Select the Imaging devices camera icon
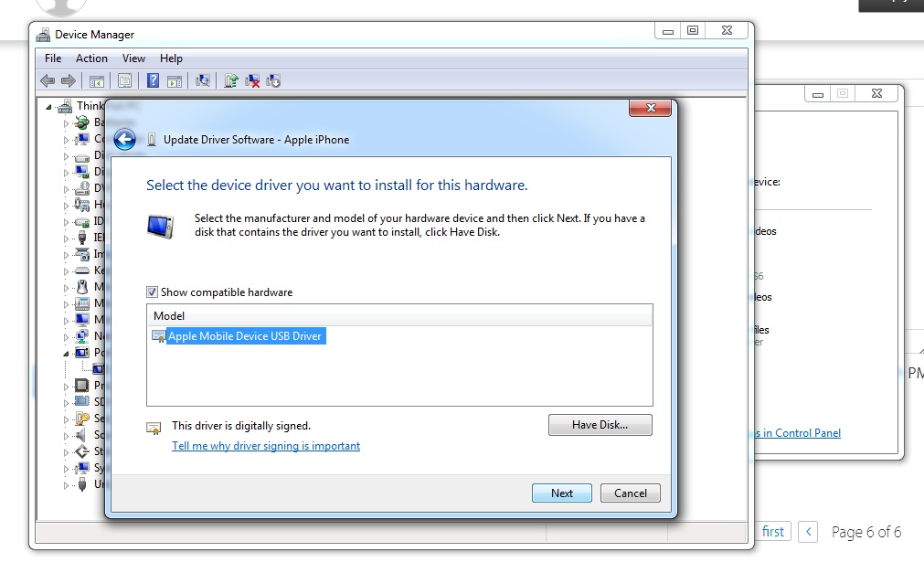 (82, 254)
